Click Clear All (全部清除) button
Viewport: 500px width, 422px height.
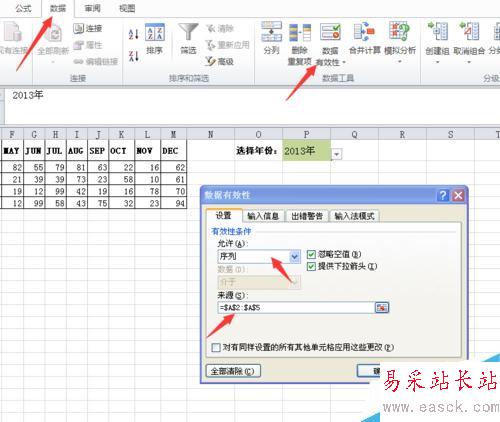pos(233,371)
